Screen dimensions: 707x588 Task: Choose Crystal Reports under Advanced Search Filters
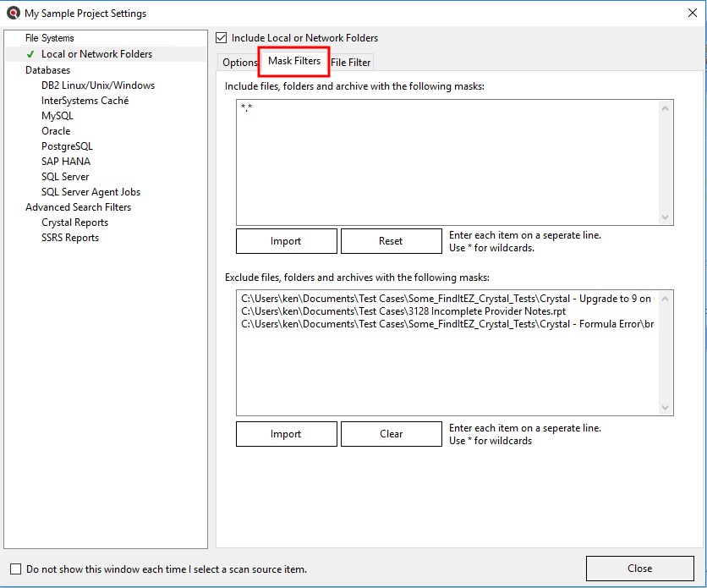tap(74, 223)
